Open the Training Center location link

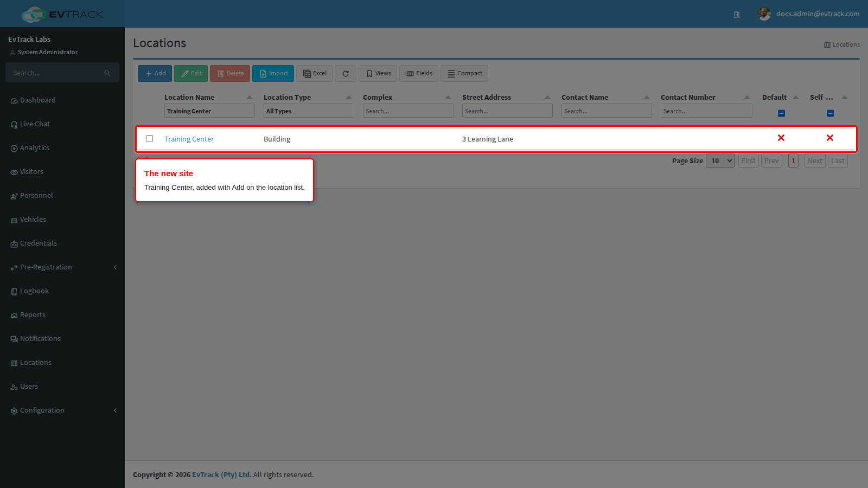pyautogui.click(x=189, y=139)
